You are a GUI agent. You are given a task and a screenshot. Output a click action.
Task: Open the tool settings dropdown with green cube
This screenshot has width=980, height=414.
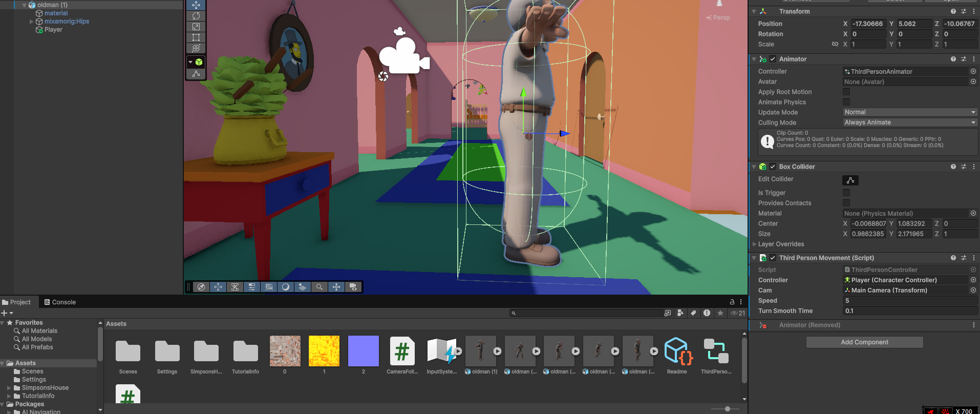coord(196,62)
